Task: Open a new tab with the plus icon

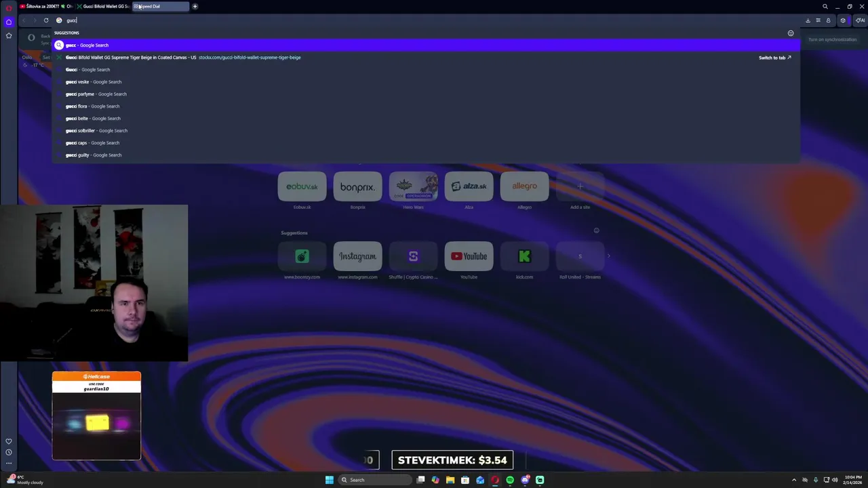Action: click(195, 6)
